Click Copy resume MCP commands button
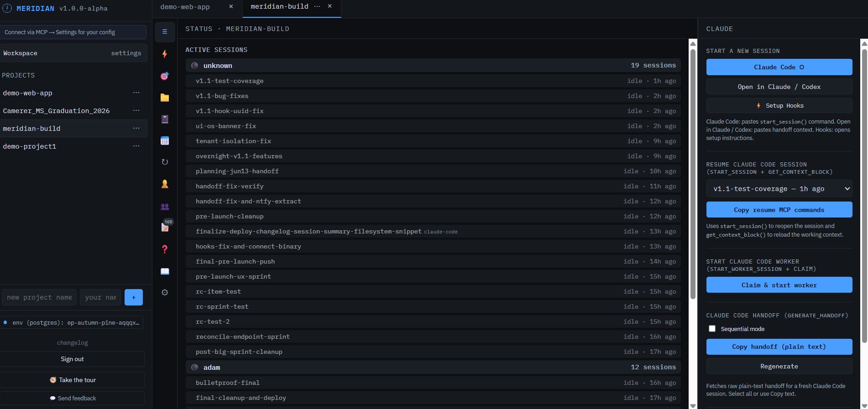This screenshot has height=409, width=868. 779,210
